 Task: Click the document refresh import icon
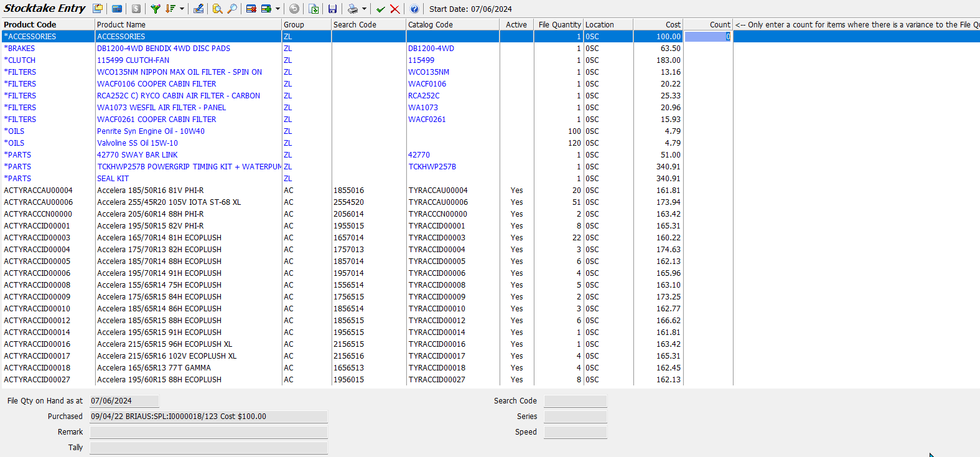coord(314,9)
